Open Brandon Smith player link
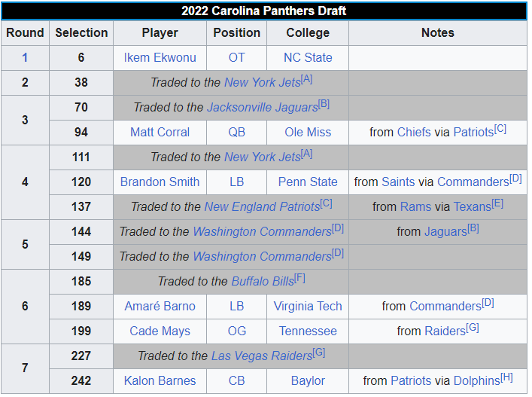This screenshot has width=532, height=397. pos(160,182)
